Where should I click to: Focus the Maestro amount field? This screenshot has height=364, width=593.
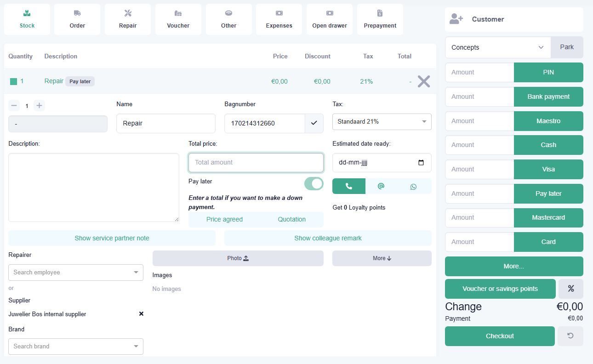coord(479,121)
